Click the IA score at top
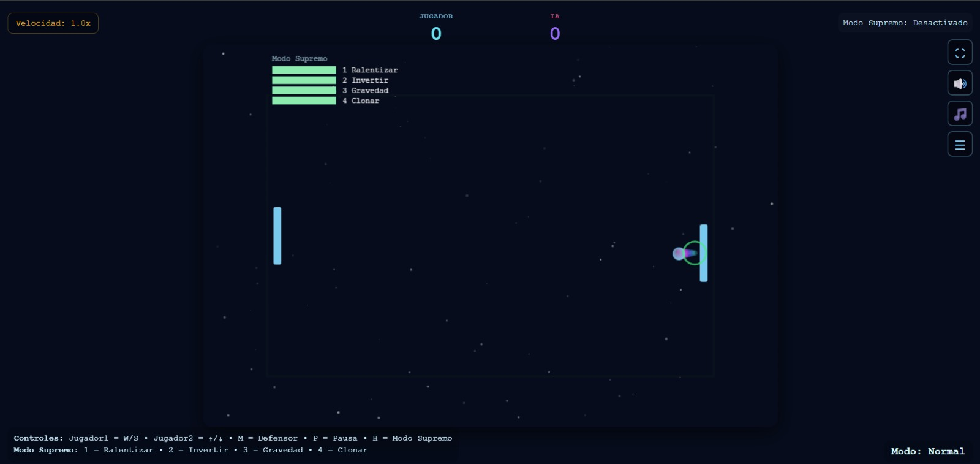 [555, 33]
